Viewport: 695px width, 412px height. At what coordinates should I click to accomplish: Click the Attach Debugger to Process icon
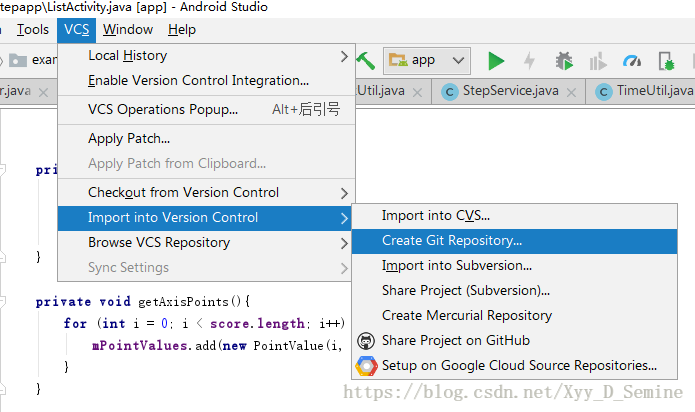pos(666,60)
